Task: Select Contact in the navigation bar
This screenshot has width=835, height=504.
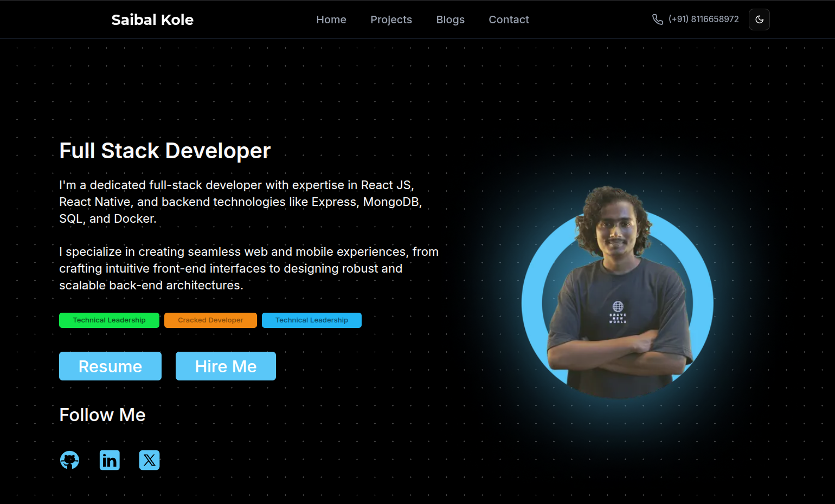Action: click(509, 20)
